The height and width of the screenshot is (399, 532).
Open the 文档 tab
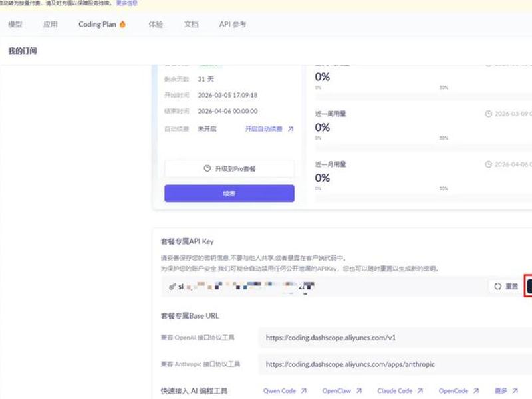click(x=191, y=25)
